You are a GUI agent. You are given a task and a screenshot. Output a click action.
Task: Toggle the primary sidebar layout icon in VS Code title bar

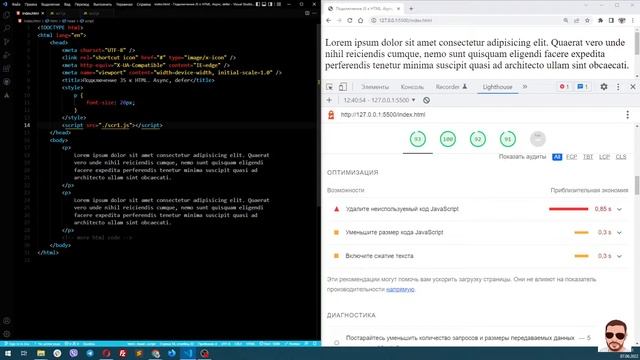pyautogui.click(x=258, y=4)
